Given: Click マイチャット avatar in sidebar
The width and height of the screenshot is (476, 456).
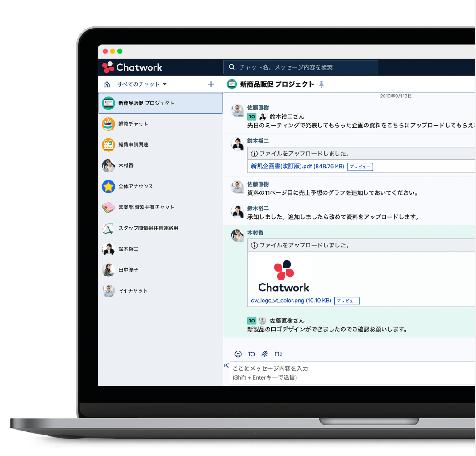Looking at the screenshot, I should point(109,291).
